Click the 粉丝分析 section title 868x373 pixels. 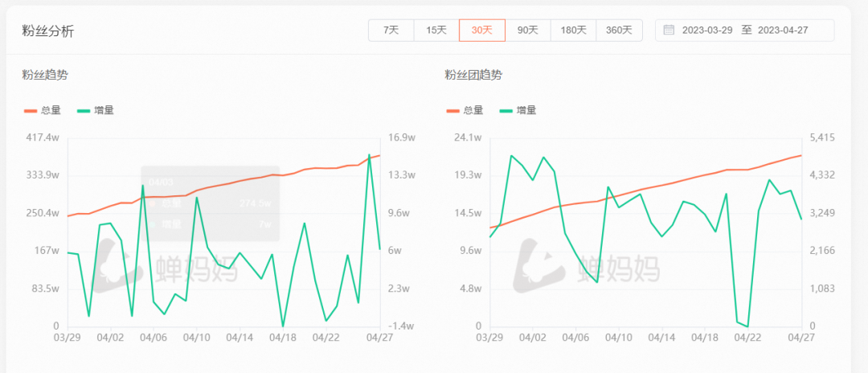coord(48,31)
